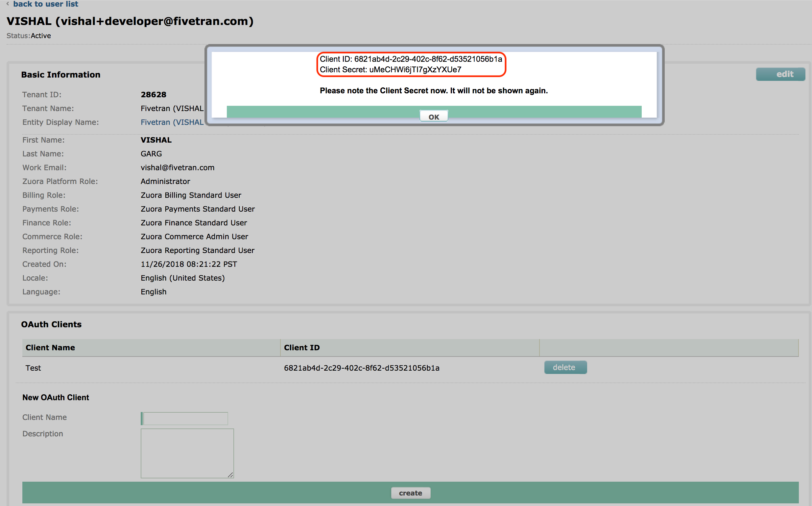The image size is (812, 506).
Task: Click the edit button in Basic Information
Action: (x=780, y=74)
